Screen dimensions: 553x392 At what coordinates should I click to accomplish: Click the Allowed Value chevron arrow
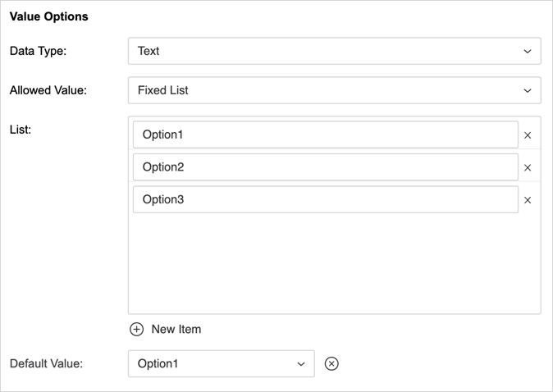click(528, 90)
